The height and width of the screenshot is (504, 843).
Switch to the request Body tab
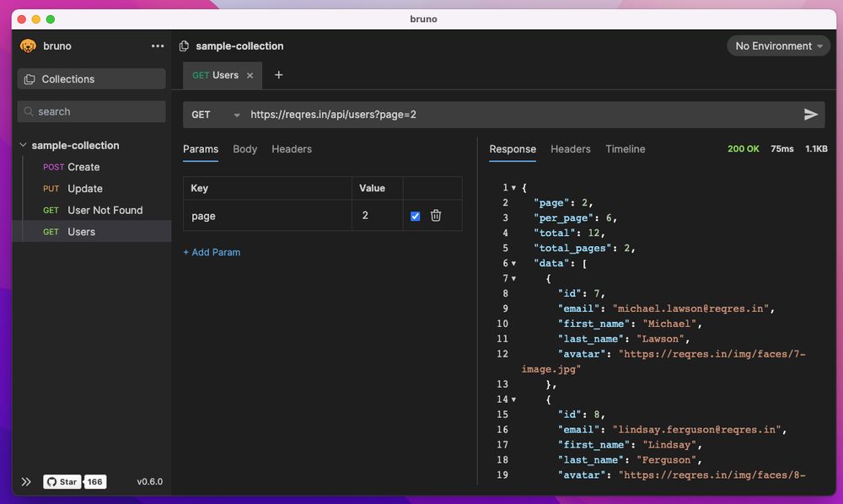coord(244,149)
